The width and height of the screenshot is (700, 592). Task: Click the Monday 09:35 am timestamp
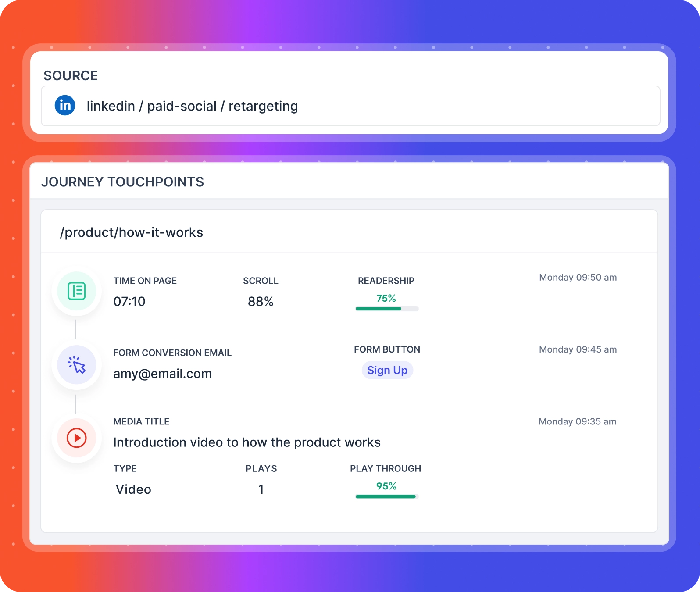(578, 421)
